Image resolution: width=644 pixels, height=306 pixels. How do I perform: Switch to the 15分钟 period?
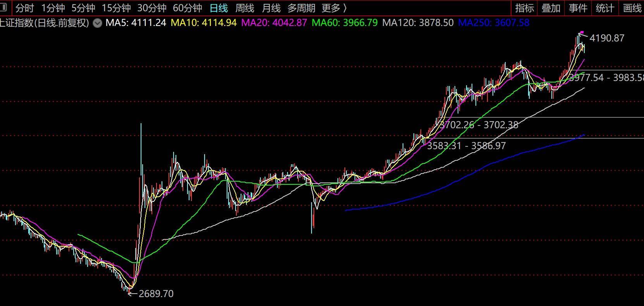[116, 8]
